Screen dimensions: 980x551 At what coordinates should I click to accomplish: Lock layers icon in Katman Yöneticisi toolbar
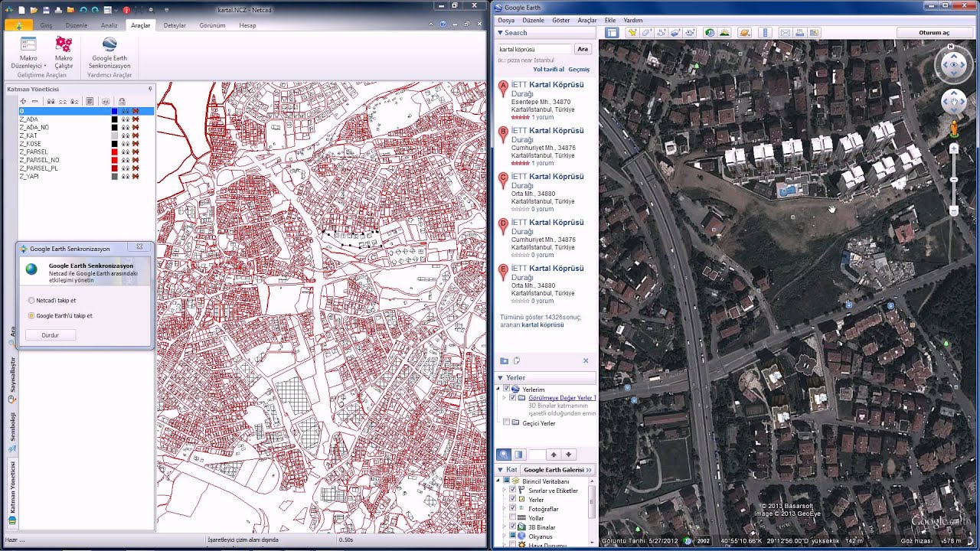point(122,101)
